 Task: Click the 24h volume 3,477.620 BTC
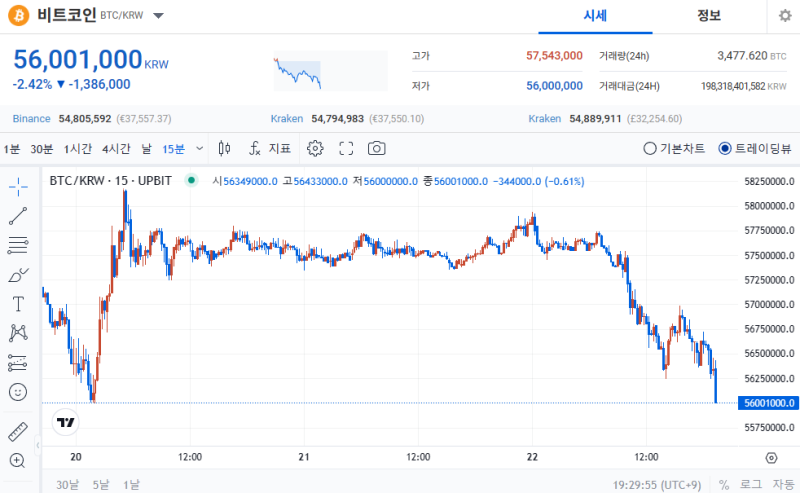[752, 56]
